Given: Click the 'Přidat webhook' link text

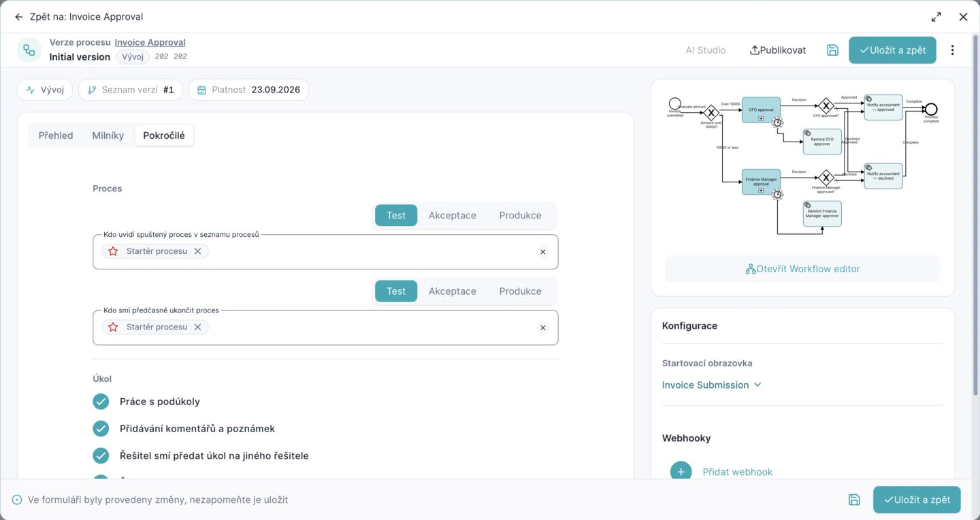Looking at the screenshot, I should 738,472.
